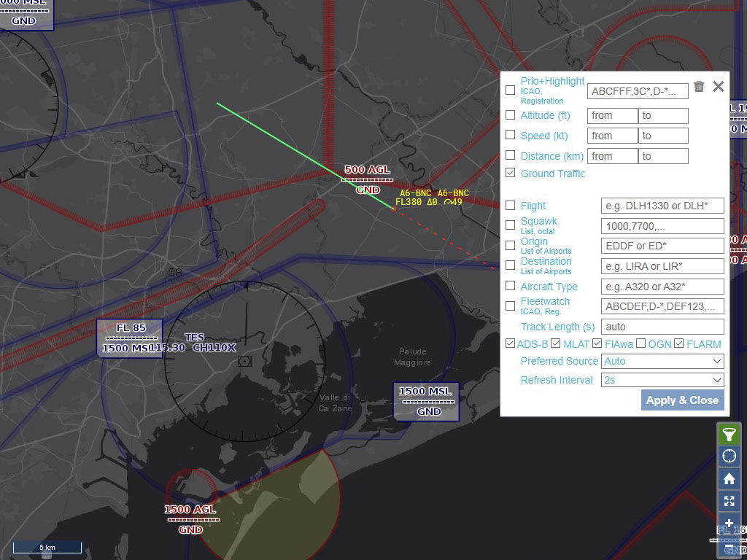The image size is (747, 560).
Task: Click the Origin airports input field
Action: click(x=662, y=246)
